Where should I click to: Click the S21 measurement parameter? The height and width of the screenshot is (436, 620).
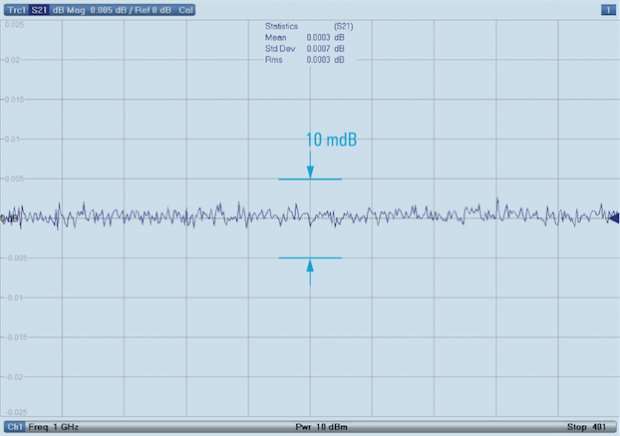pos(39,9)
